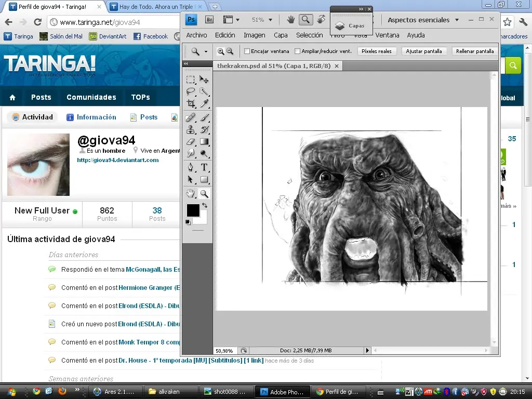The height and width of the screenshot is (399, 532).
Task: Click the Ajustar pantalla button
Action: [424, 51]
